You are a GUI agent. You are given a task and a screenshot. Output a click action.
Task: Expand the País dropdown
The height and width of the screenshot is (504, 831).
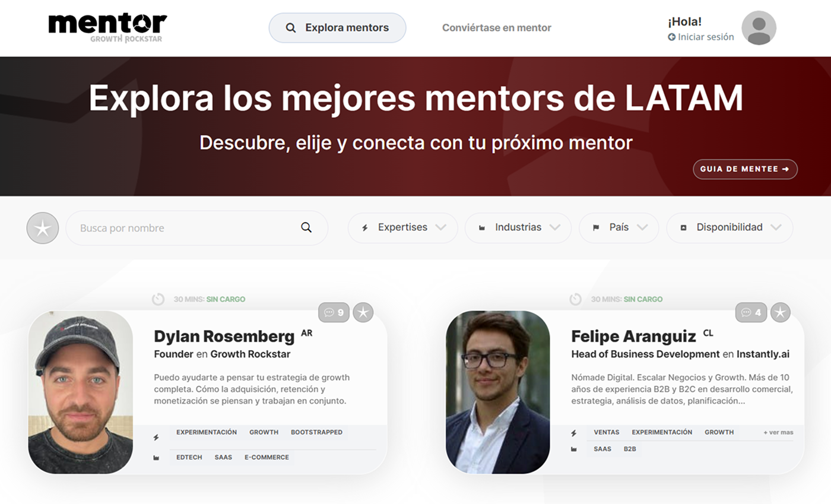[619, 227]
